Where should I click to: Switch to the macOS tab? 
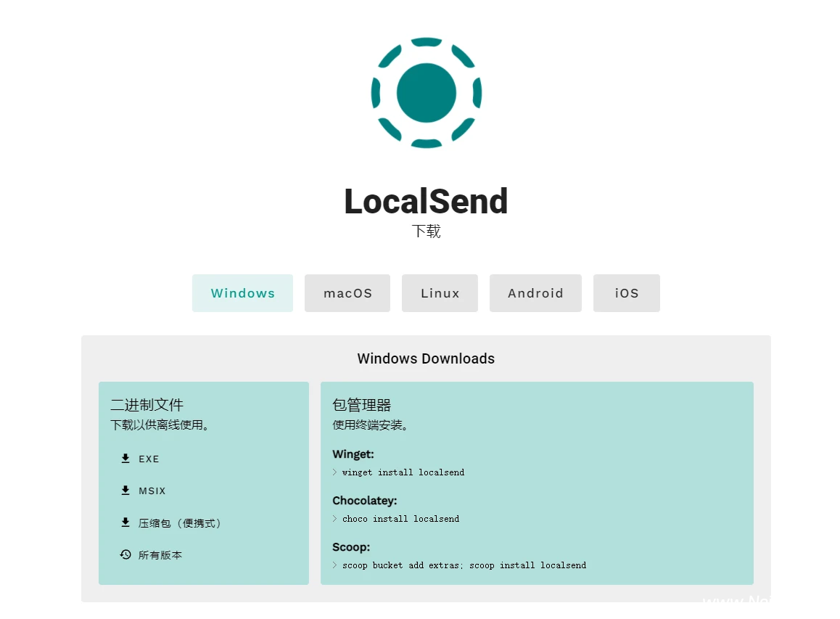(x=347, y=293)
